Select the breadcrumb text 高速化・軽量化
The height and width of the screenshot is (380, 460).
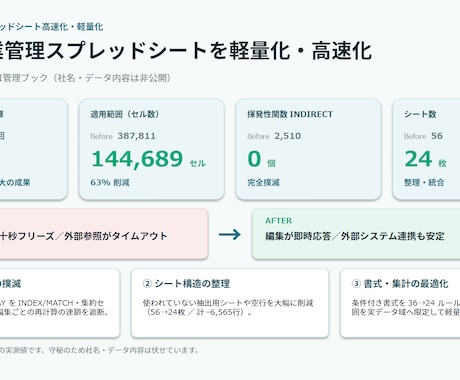click(73, 27)
